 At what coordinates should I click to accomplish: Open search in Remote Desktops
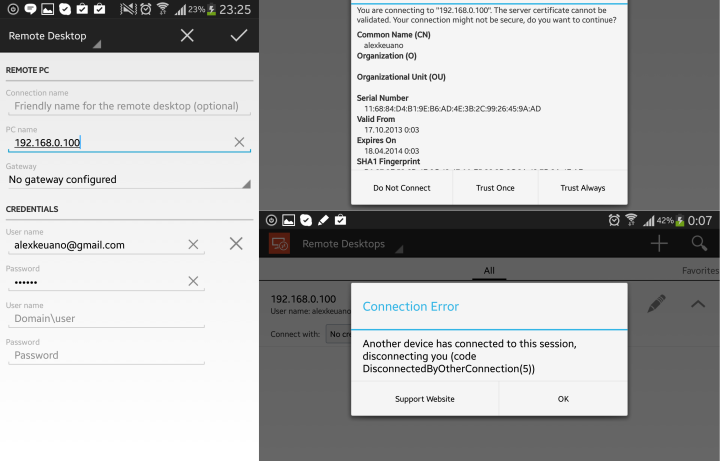tap(699, 243)
